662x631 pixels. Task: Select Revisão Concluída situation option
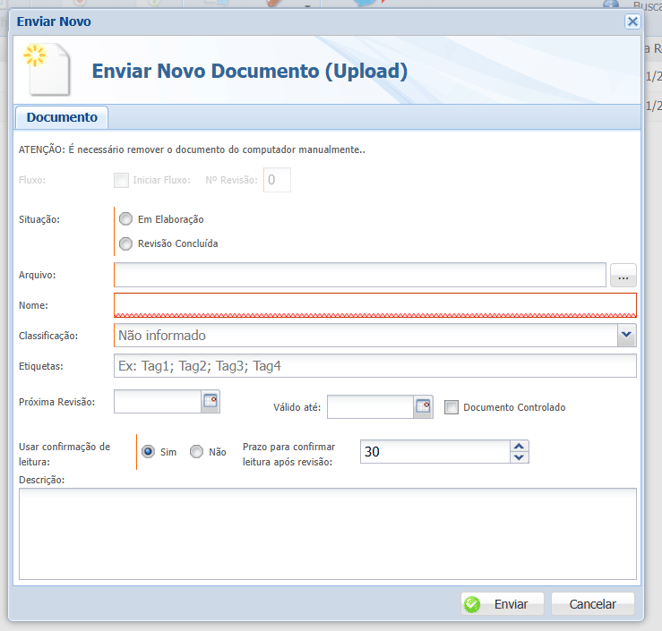[x=126, y=243]
